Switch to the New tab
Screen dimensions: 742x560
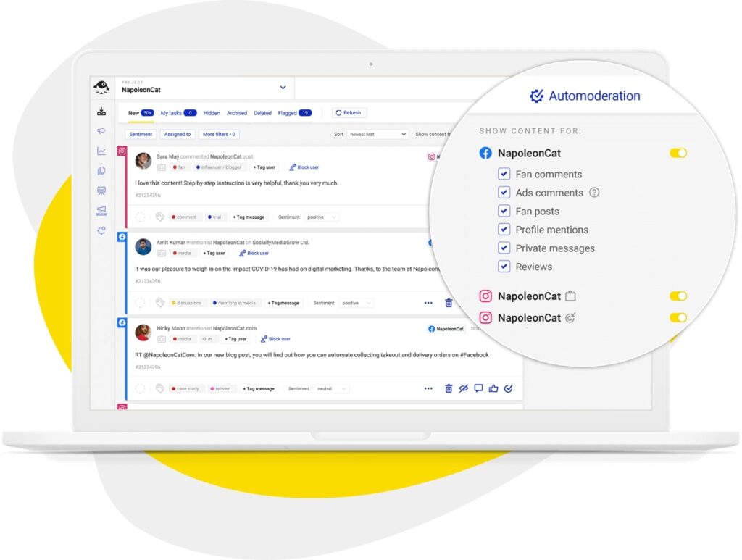141,113
